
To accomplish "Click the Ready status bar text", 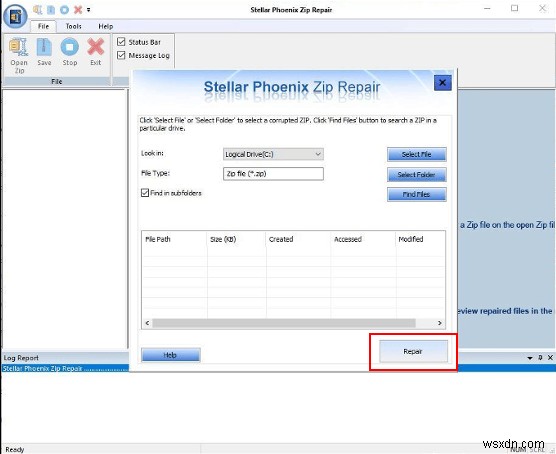I will pyautogui.click(x=15, y=449).
